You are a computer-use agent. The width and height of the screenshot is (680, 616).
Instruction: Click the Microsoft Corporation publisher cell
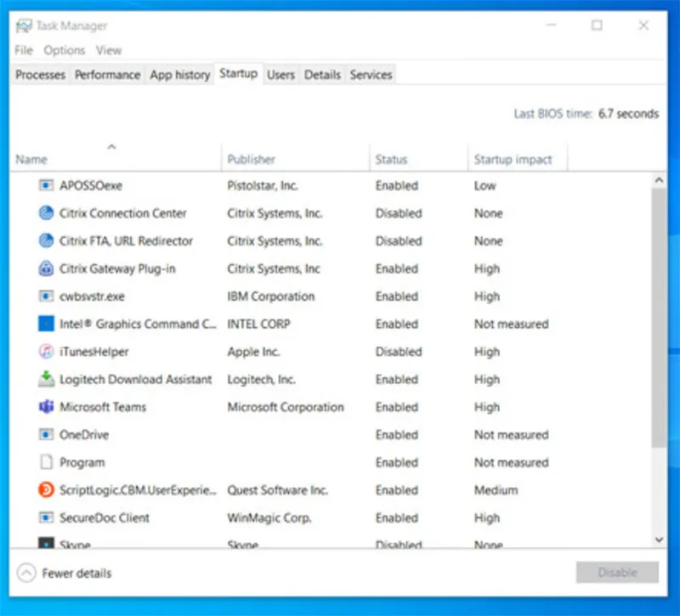286,407
